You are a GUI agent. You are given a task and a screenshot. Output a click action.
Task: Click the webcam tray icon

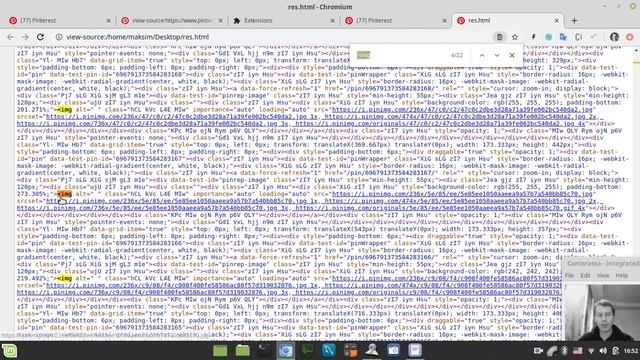[x=538, y=351]
